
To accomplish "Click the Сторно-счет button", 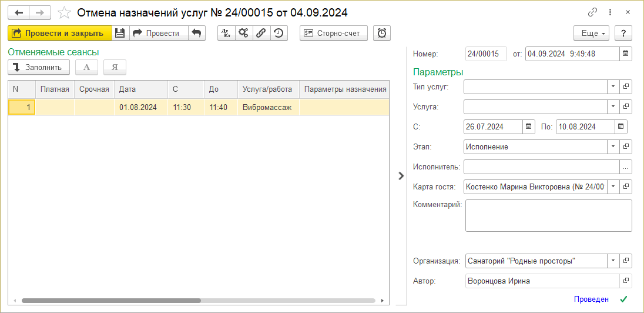I will [334, 34].
